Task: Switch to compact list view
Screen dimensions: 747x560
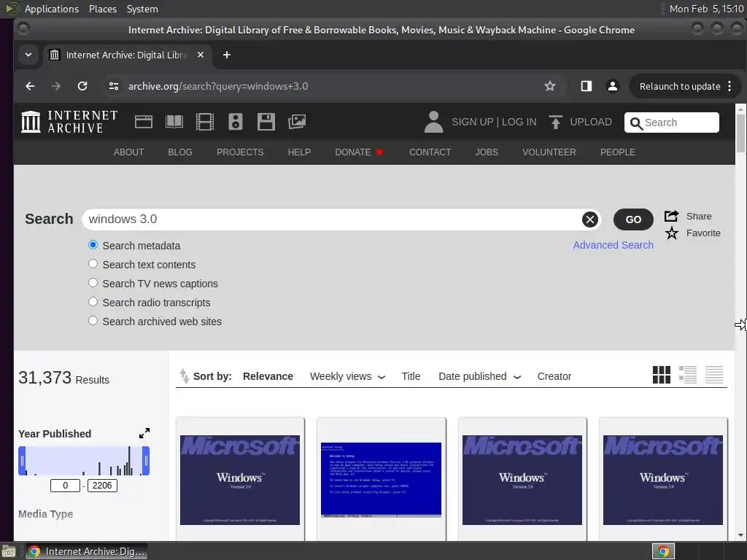Action: (x=714, y=375)
